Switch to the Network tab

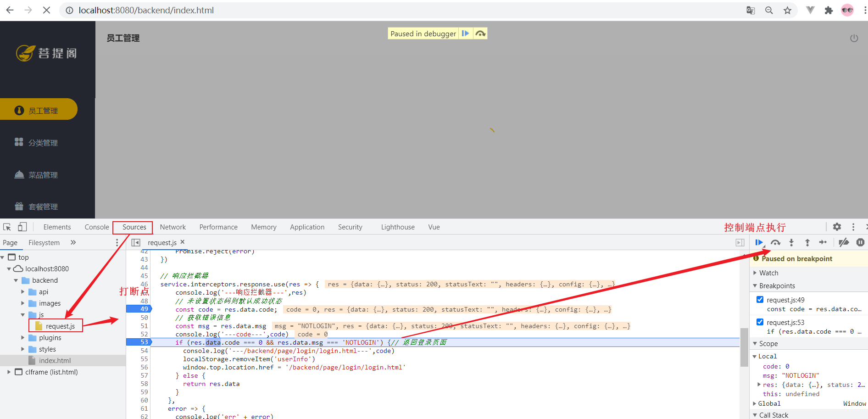pyautogui.click(x=172, y=227)
